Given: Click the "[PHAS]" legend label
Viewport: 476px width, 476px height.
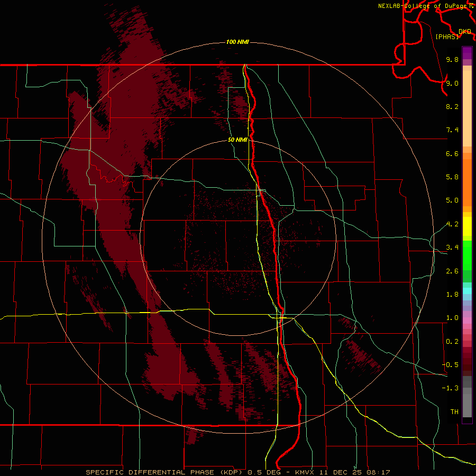Looking at the screenshot, I should click(x=447, y=36).
